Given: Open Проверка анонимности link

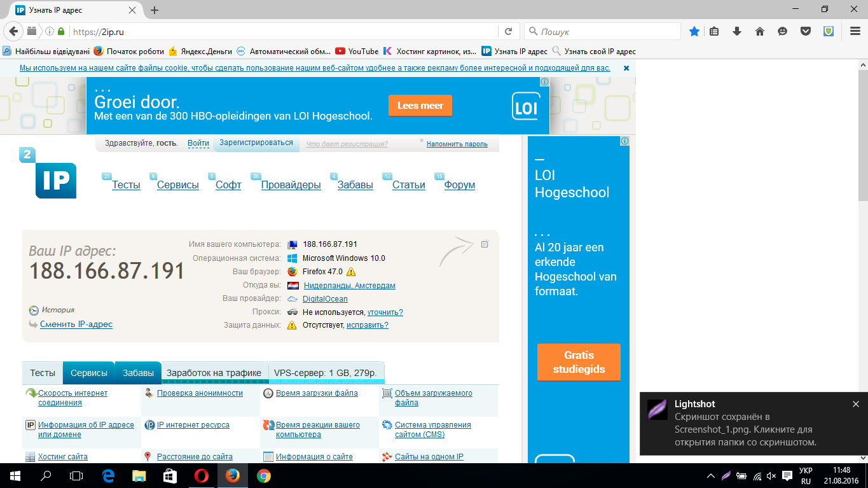Looking at the screenshot, I should click(200, 393).
